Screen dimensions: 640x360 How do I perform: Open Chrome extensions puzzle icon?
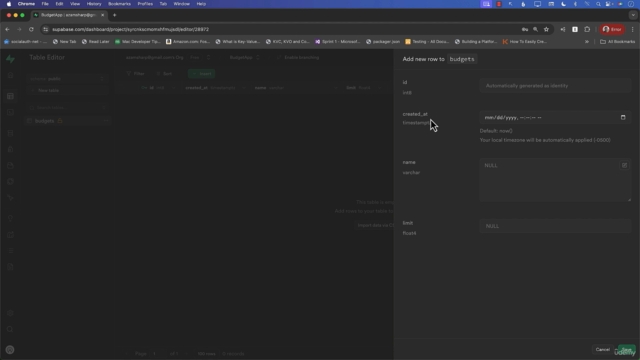coord(587,29)
